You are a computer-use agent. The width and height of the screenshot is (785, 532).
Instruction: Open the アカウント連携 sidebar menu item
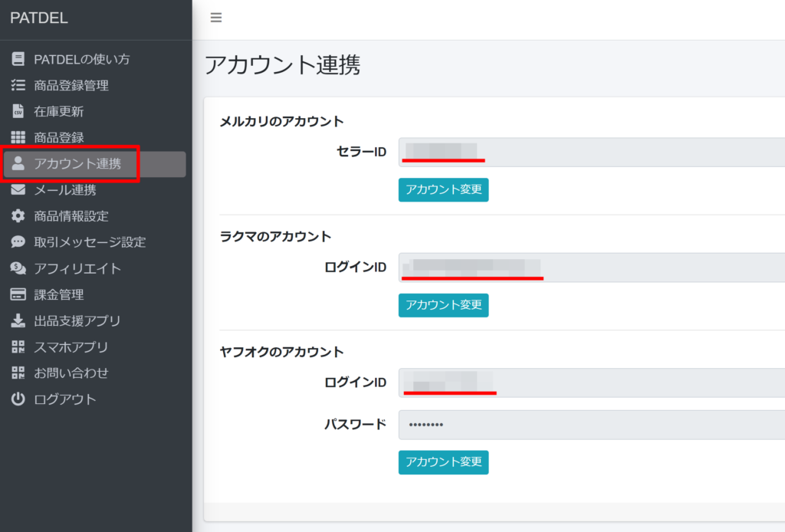77,164
